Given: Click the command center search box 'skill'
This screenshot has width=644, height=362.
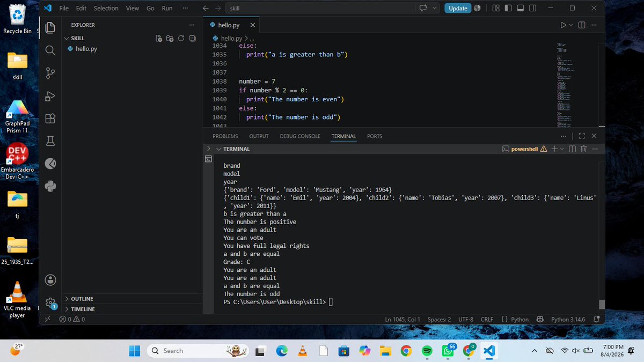Looking at the screenshot, I should 319,8.
